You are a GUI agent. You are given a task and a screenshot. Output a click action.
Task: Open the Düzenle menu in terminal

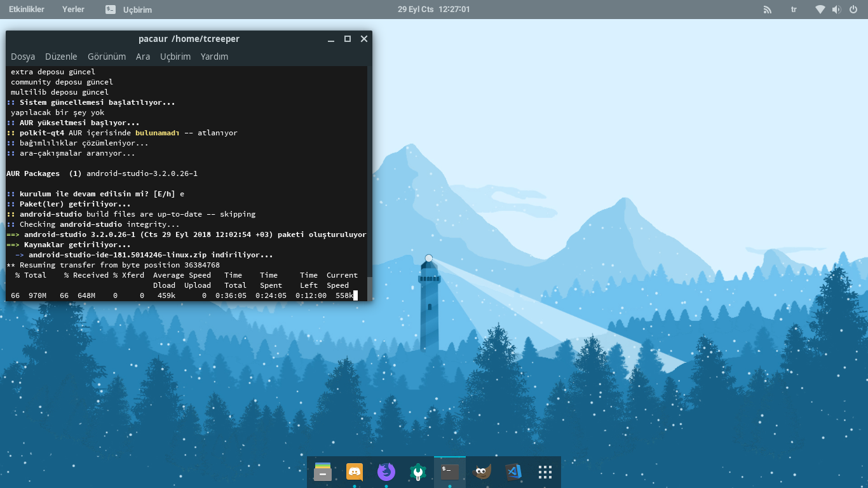[61, 57]
